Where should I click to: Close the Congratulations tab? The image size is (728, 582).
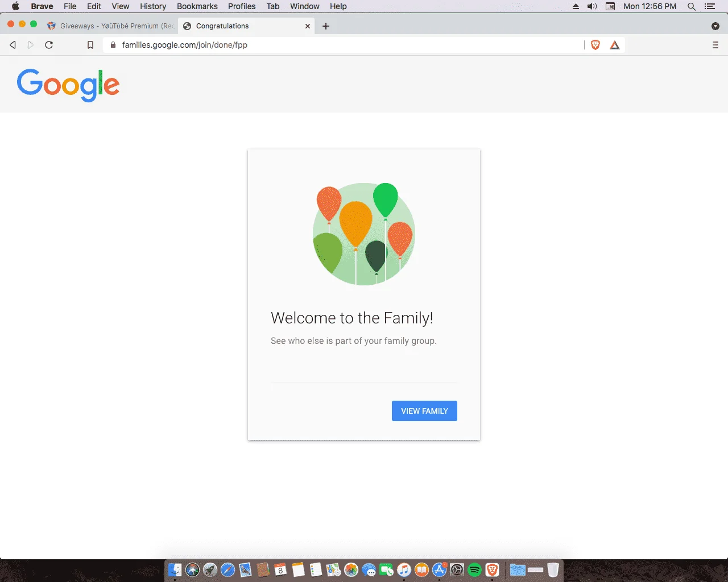[x=308, y=26]
